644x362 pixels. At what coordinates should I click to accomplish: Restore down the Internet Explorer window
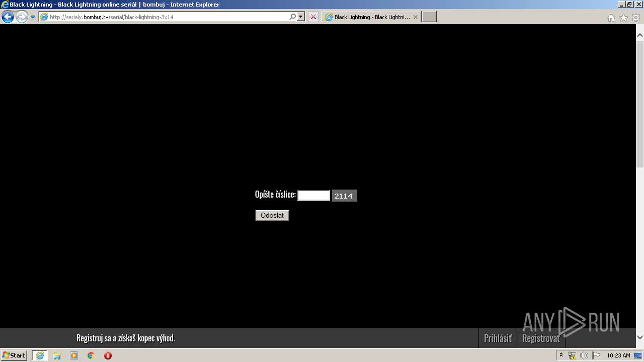click(x=629, y=5)
